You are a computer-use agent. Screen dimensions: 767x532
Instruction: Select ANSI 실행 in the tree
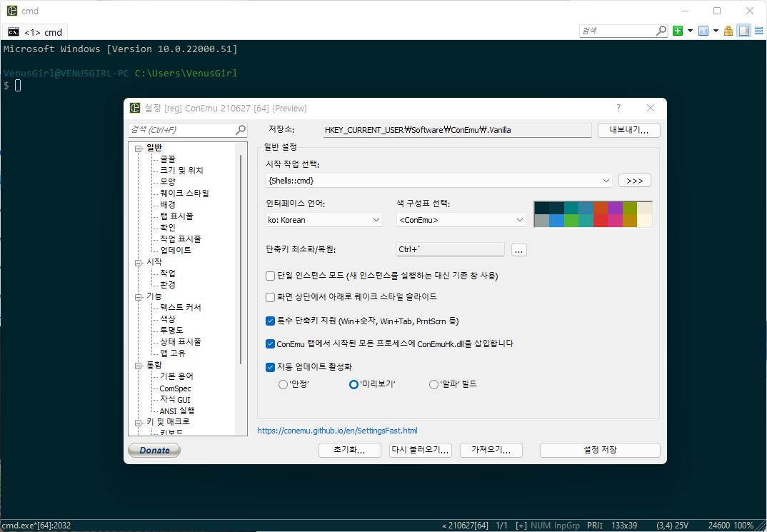click(177, 411)
